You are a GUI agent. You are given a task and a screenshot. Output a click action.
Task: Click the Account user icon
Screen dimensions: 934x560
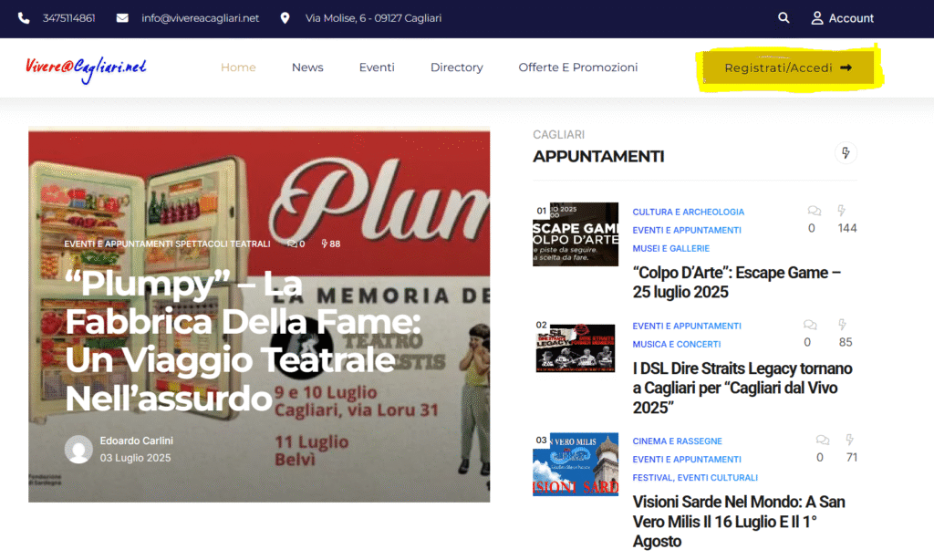[x=817, y=18]
